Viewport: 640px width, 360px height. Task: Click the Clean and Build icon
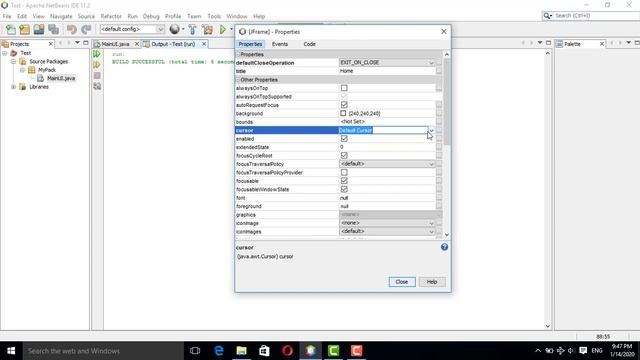[207, 29]
